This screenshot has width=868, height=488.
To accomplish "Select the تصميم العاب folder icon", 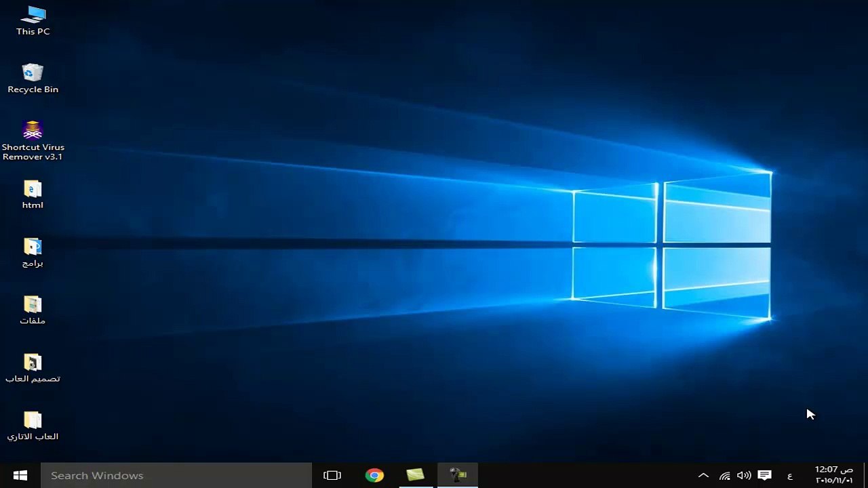I will pos(33,368).
